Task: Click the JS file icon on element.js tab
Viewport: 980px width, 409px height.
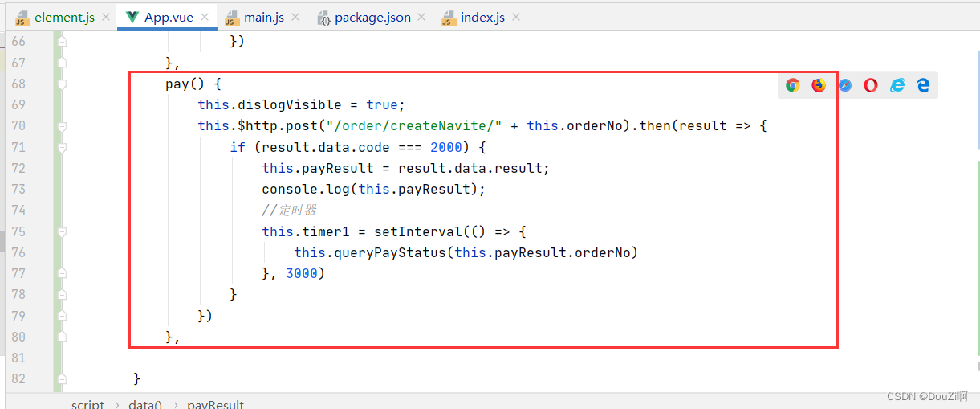Action: click(x=22, y=18)
